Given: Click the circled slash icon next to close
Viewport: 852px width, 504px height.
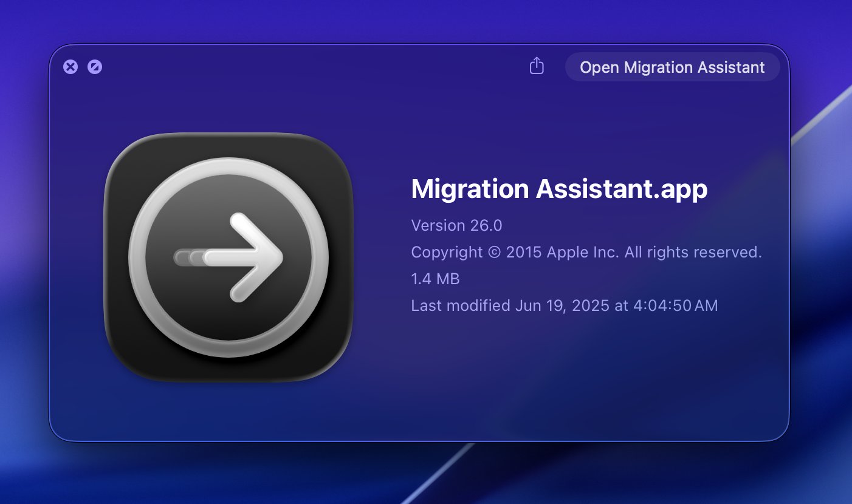Looking at the screenshot, I should [94, 67].
